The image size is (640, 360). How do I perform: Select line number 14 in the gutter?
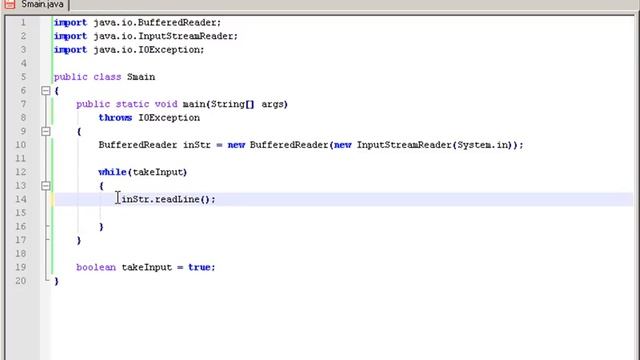point(21,199)
